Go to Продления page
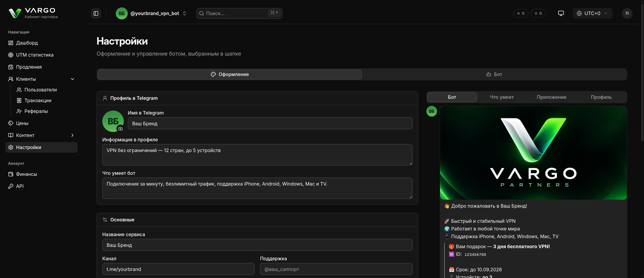The width and height of the screenshot is (644, 278). tap(41, 67)
